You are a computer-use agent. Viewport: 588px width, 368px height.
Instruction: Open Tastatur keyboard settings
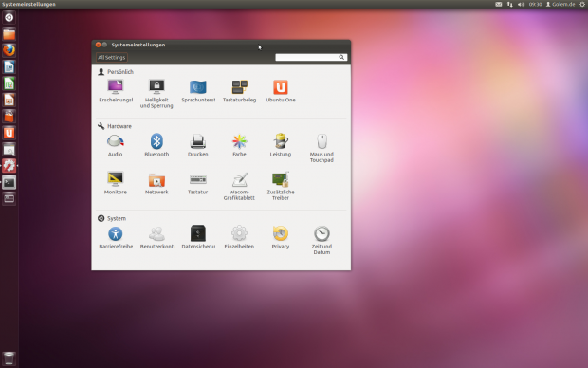coord(198,183)
